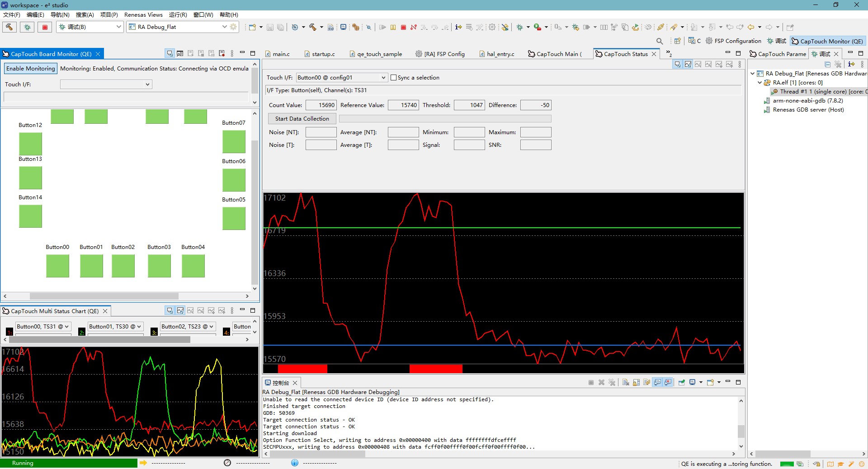Click the Open Perspective icon
Screen dimensions: 868x469
677,41
